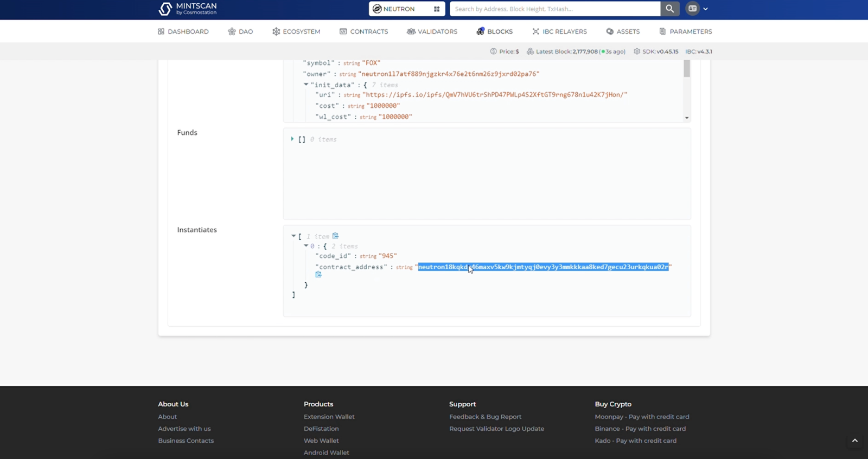Click the search magnifier button
Image resolution: width=868 pixels, height=459 pixels.
669,9
